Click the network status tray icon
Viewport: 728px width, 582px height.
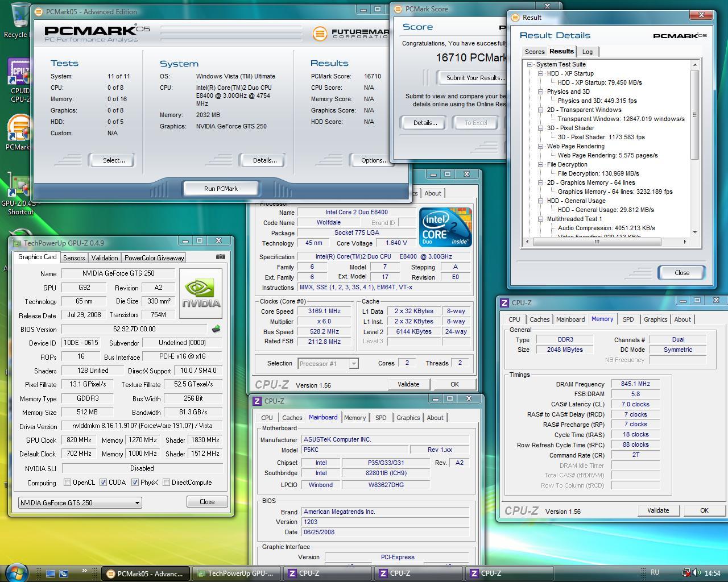tap(686, 573)
